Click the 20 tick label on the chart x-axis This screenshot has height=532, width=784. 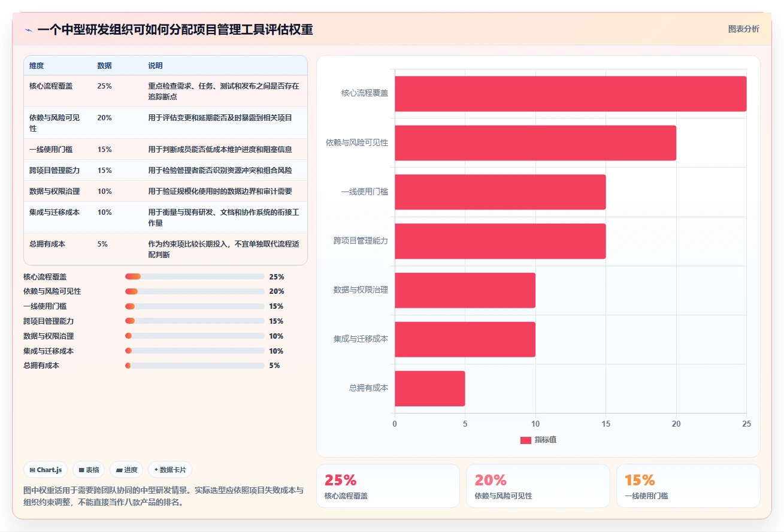pos(676,424)
